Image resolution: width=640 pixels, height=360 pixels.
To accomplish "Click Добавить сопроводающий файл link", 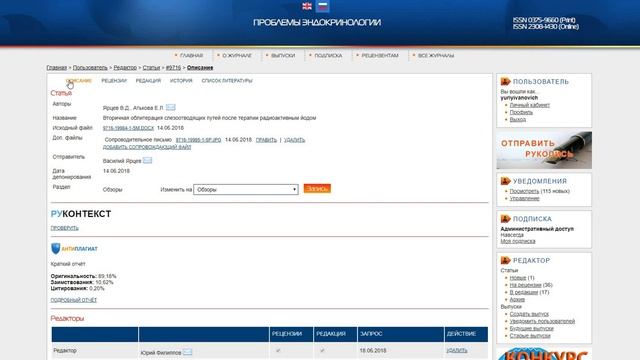I will click(147, 147).
